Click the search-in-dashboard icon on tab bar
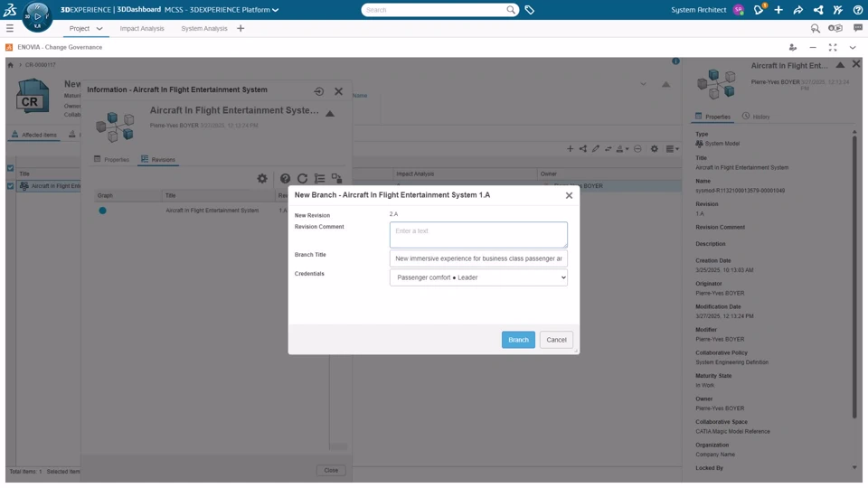This screenshot has height=488, width=868. click(815, 28)
